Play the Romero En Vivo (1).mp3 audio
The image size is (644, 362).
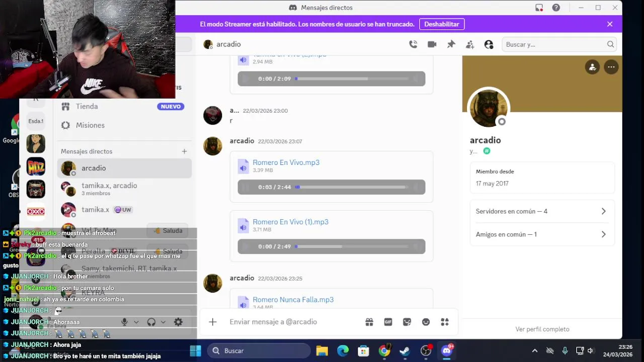[x=246, y=246]
